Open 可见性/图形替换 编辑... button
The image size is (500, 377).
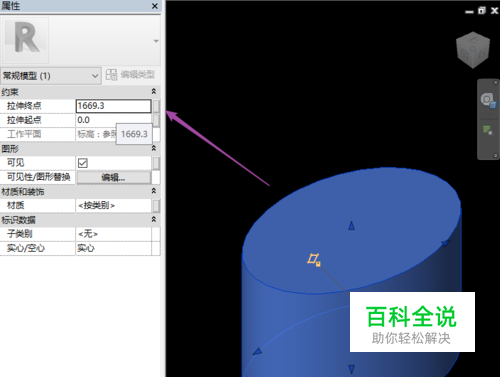tap(114, 178)
